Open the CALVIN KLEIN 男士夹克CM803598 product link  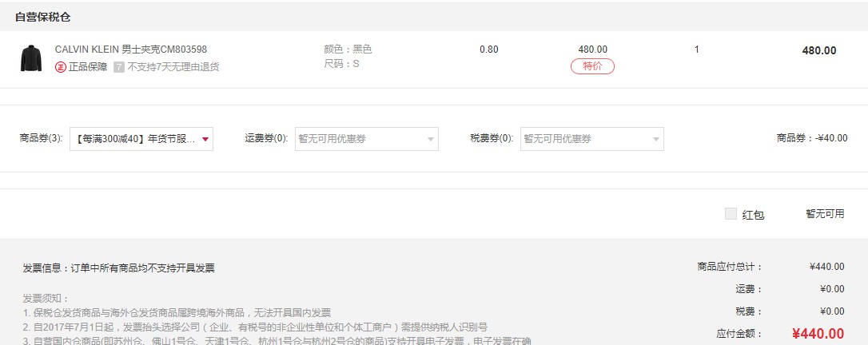(130, 50)
